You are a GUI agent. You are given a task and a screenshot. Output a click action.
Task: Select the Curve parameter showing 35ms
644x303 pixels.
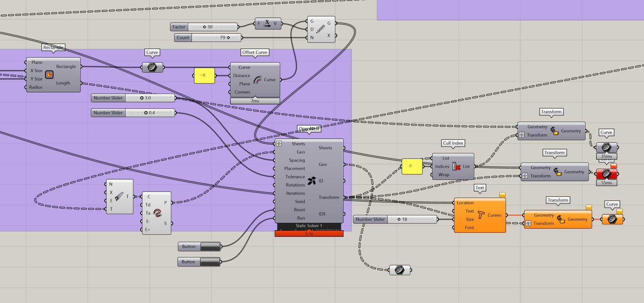pyautogui.click(x=606, y=147)
